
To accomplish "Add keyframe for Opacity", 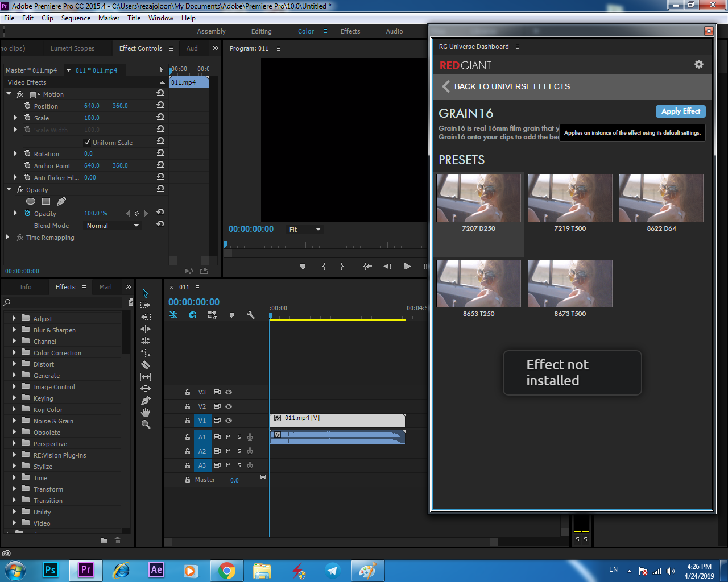I will (136, 214).
